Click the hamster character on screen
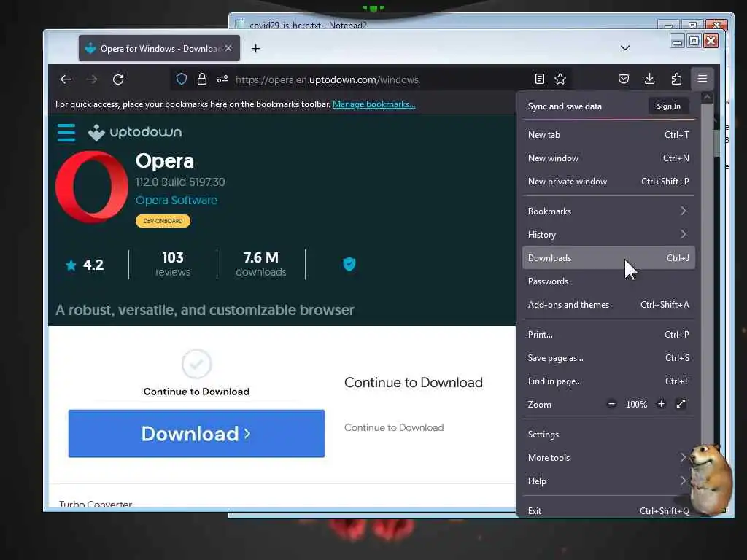The width and height of the screenshot is (747, 560). click(711, 480)
